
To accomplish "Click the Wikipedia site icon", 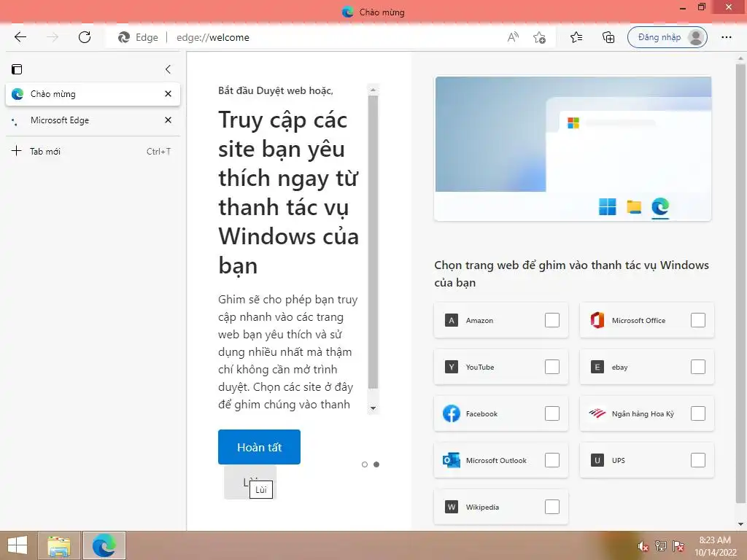I will (451, 507).
